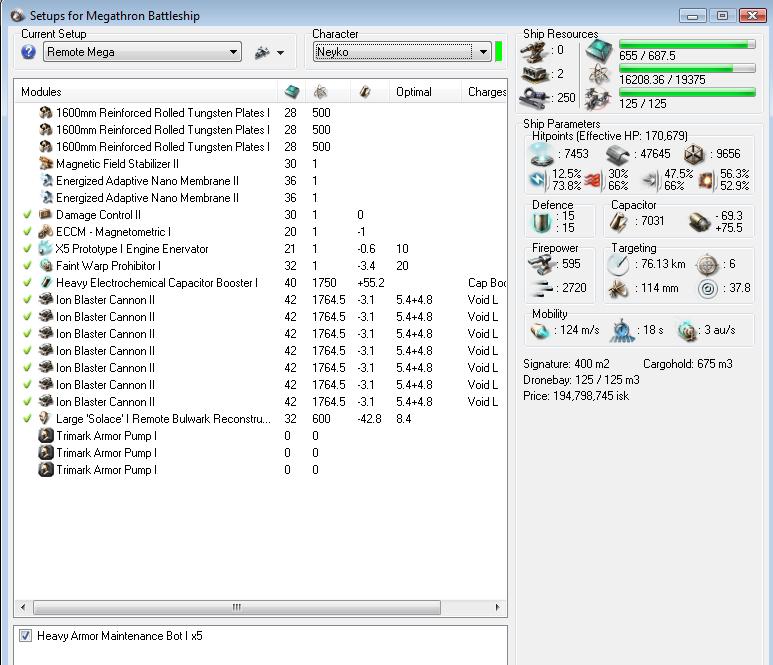Click the Magnetic Field Stabilizer II icon
This screenshot has height=665, width=773.
[x=46, y=163]
